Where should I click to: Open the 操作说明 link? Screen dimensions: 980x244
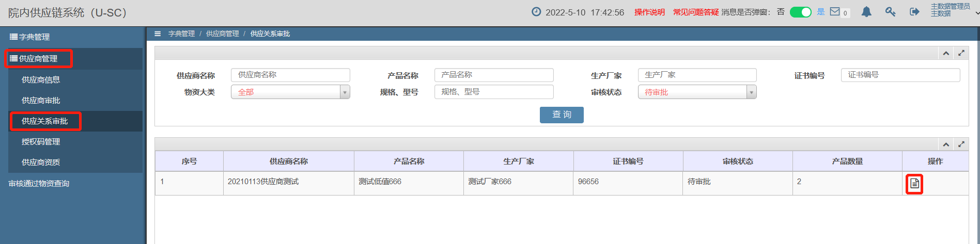(649, 12)
